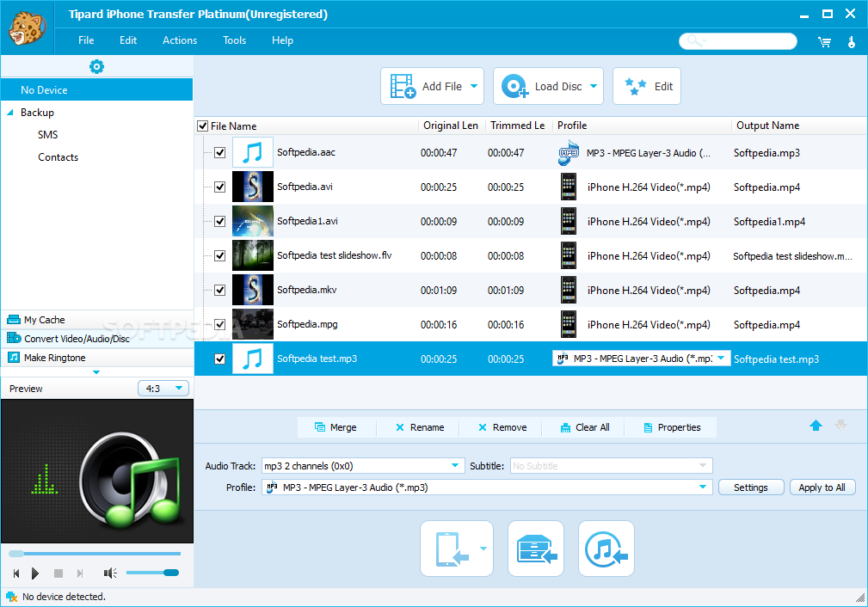Viewport: 868px width, 607px height.
Task: Click the Clear All button
Action: [585, 427]
